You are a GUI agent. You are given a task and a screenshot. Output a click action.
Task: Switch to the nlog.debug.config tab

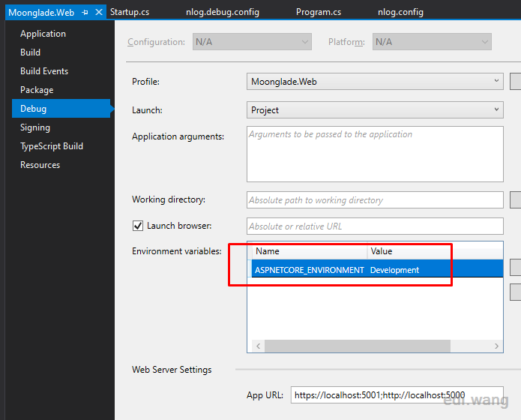tap(223, 12)
